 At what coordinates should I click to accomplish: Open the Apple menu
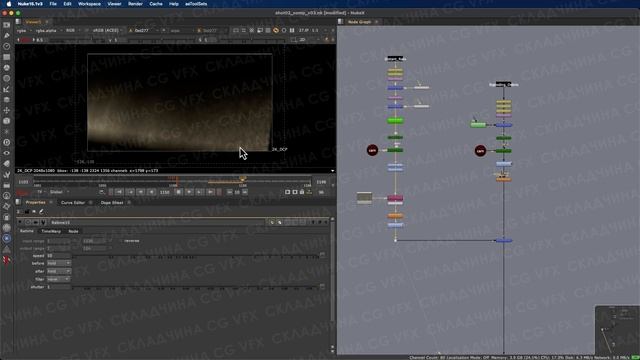9,4
